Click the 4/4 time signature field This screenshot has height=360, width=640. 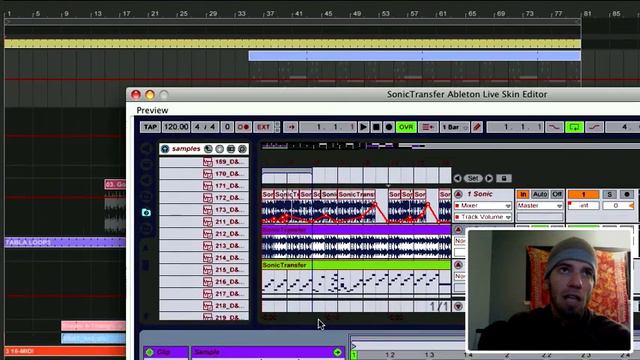pos(205,127)
